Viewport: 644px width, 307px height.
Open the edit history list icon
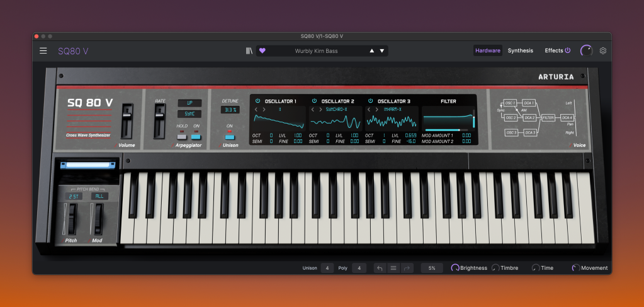(x=393, y=268)
